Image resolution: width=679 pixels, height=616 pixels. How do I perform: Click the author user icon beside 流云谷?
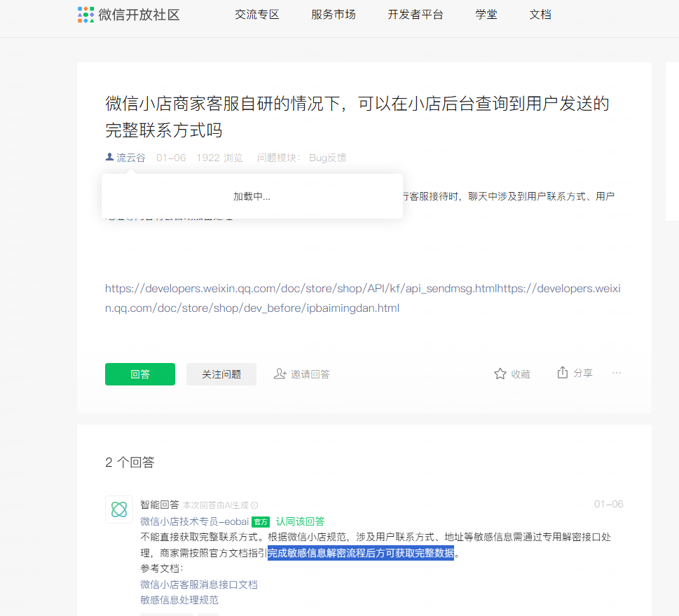[x=109, y=157]
